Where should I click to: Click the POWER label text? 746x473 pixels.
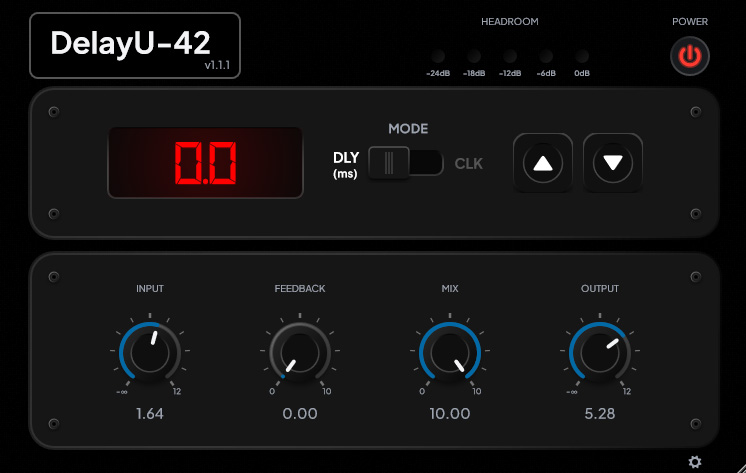pyautogui.click(x=690, y=21)
